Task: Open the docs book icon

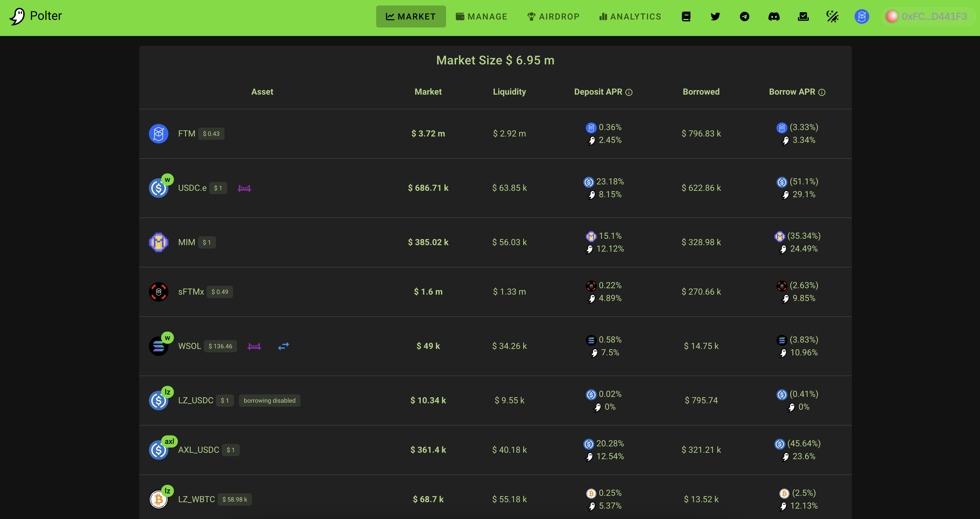Action: point(686,16)
